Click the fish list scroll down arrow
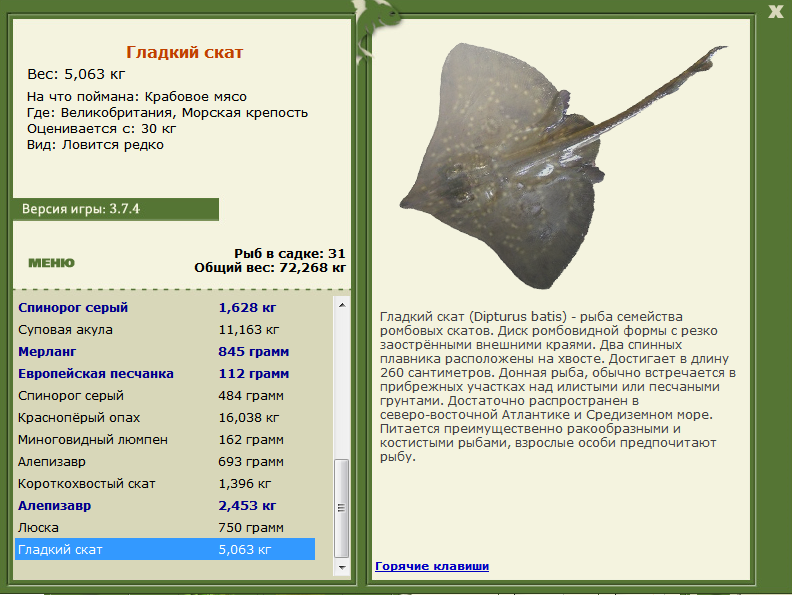 (342, 568)
